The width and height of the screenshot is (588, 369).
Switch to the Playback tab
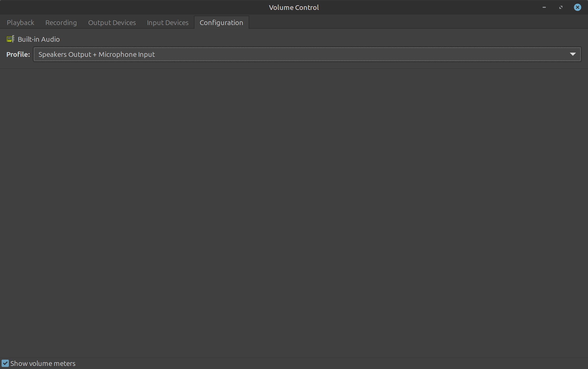pyautogui.click(x=20, y=23)
